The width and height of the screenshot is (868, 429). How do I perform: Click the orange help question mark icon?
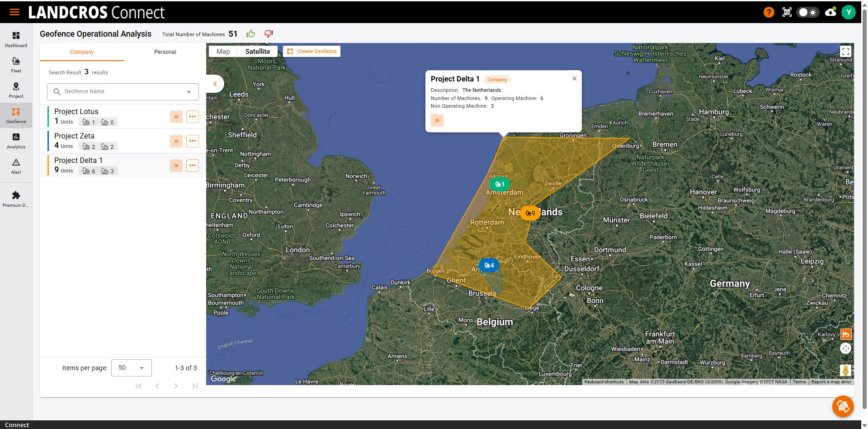click(769, 12)
